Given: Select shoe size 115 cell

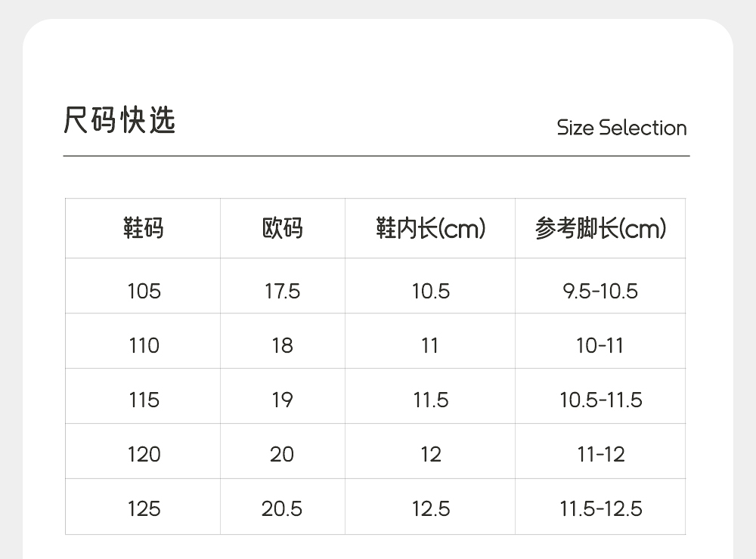Looking at the screenshot, I should pyautogui.click(x=144, y=400).
